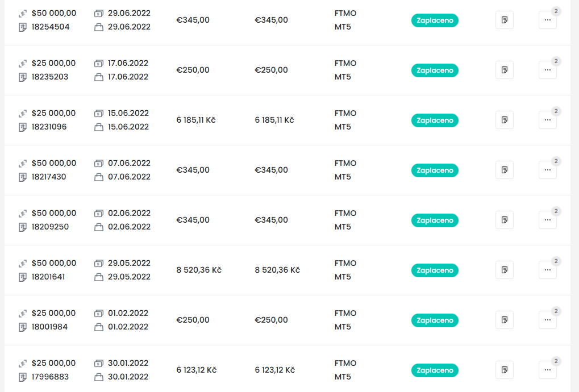Expand three-dot menu for order 18254504

548,20
